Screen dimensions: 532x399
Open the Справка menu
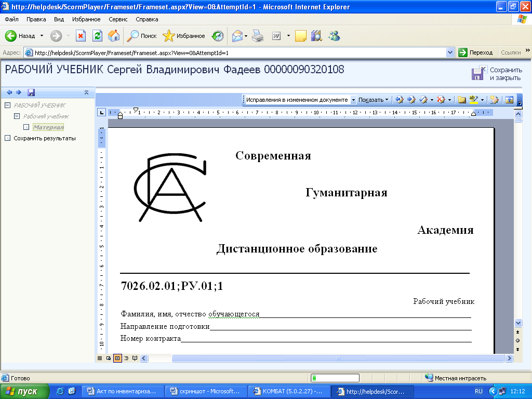[147, 19]
